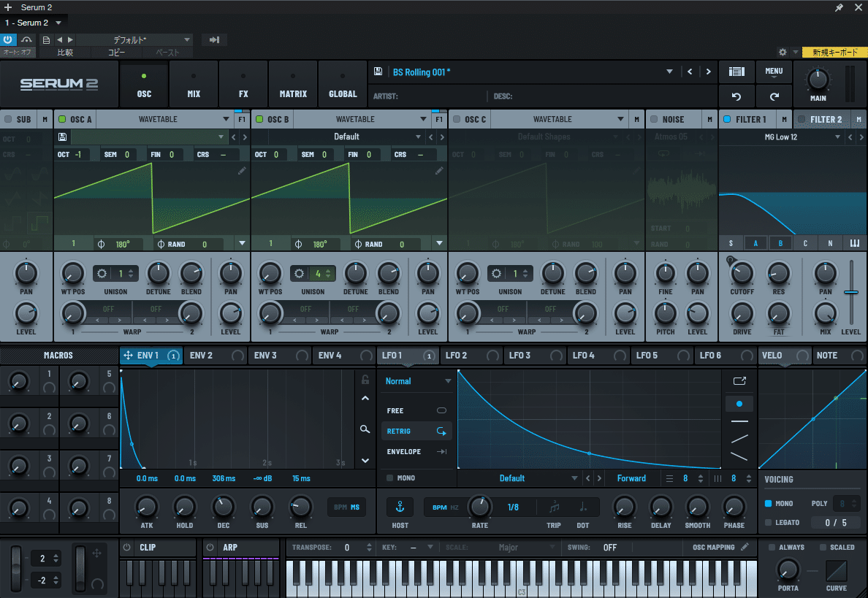Open the OSC A WAVETABLE type dropdown
The height and width of the screenshot is (598, 868).
point(164,119)
